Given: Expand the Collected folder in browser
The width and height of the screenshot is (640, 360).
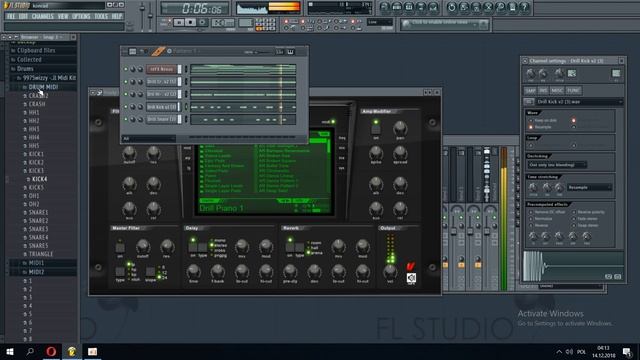Looking at the screenshot, I should coord(29,60).
